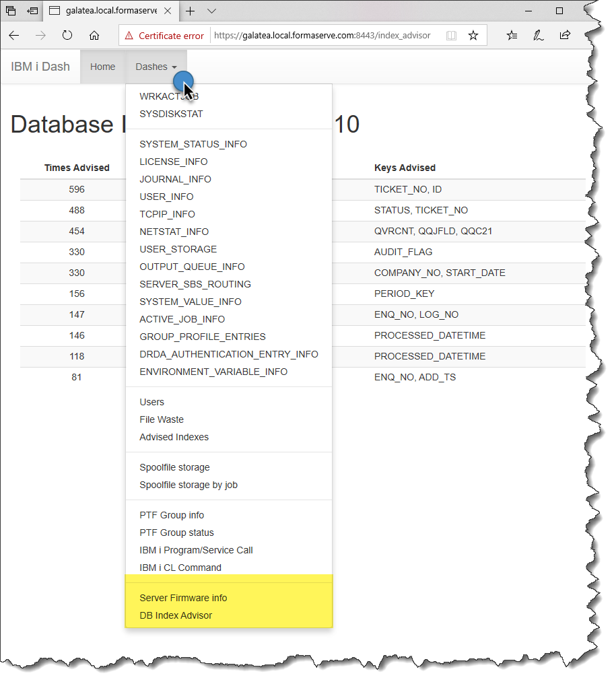Click the add notes pen icon

(x=539, y=36)
